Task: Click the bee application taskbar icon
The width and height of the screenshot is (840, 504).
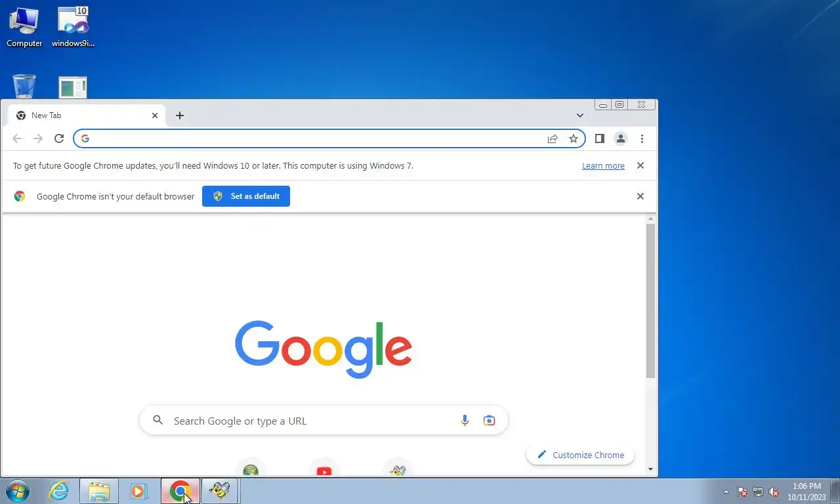Action: 220,491
